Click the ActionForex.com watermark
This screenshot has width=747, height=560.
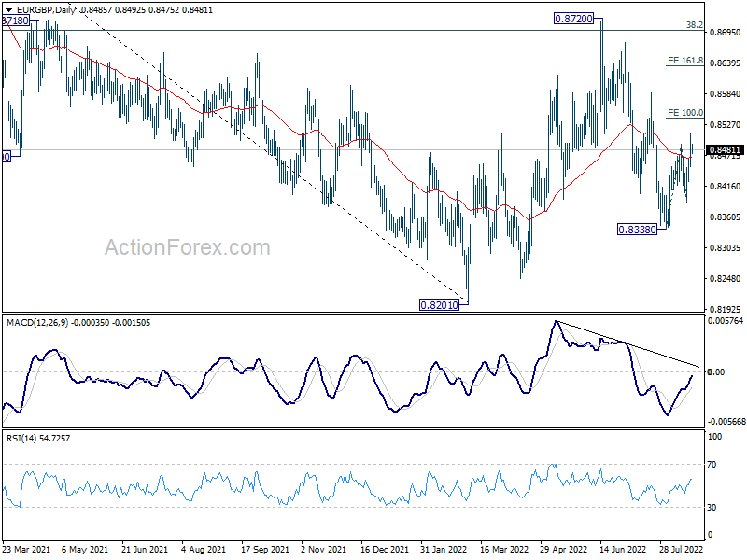pos(188,247)
